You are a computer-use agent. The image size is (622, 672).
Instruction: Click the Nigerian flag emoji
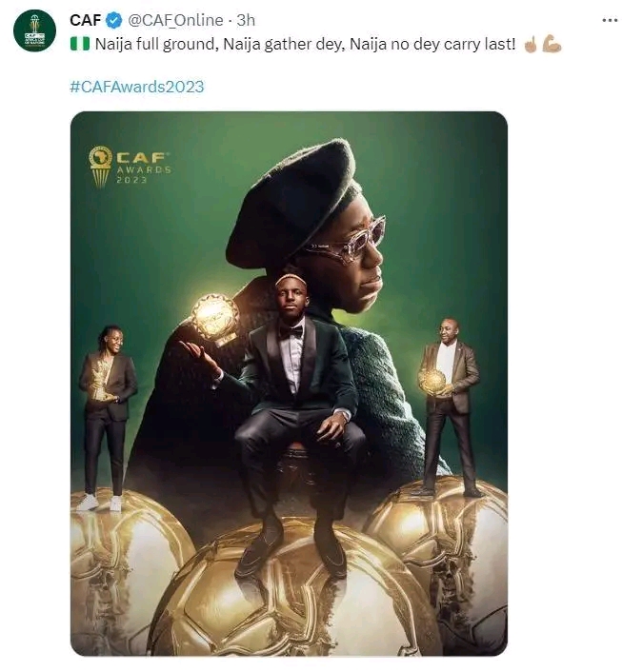point(78,45)
